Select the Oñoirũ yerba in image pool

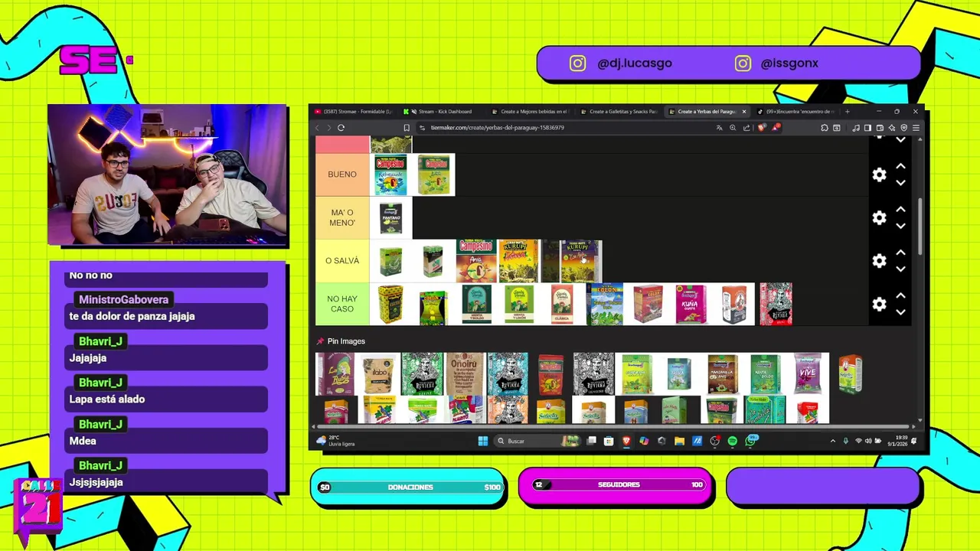[465, 373]
